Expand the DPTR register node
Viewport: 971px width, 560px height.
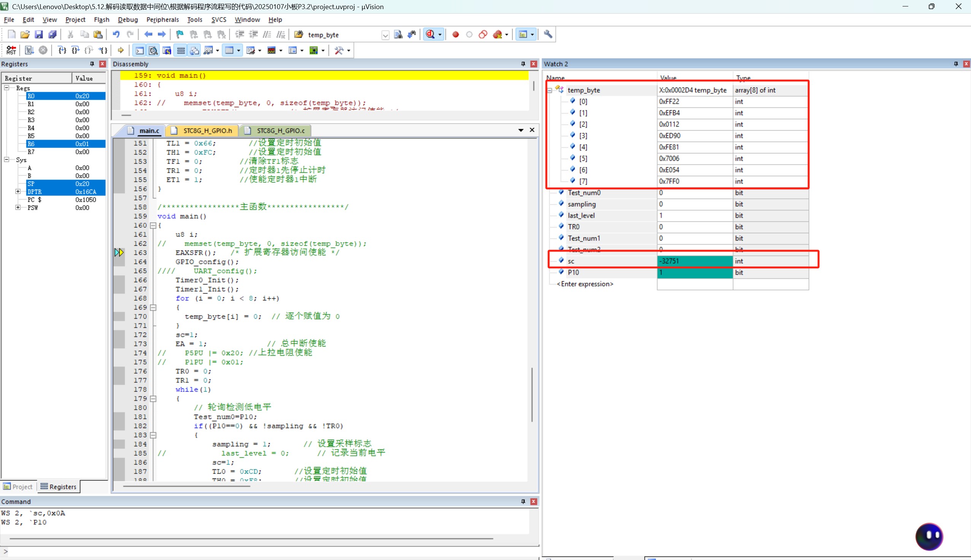point(18,191)
